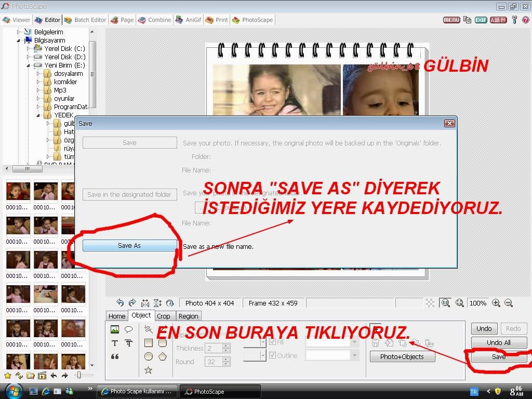
Task: Select the star shape tool
Action: [x=148, y=370]
